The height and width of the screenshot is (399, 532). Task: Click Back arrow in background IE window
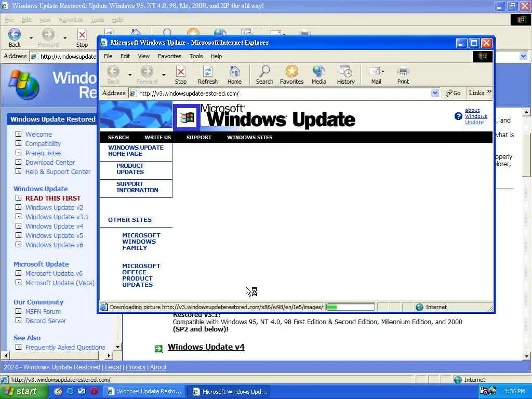pos(14,34)
